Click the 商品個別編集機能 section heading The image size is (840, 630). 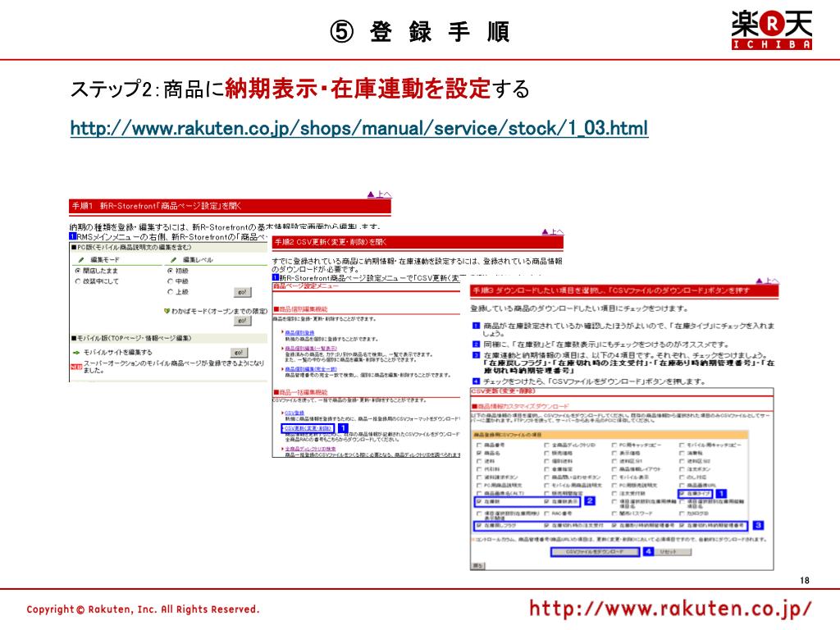tap(300, 309)
